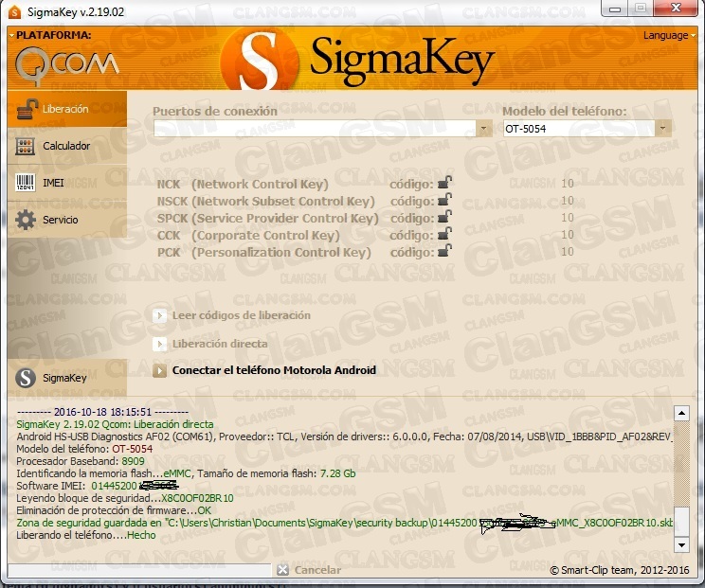
Task: Open the IMEI tab
Action: (x=67, y=183)
